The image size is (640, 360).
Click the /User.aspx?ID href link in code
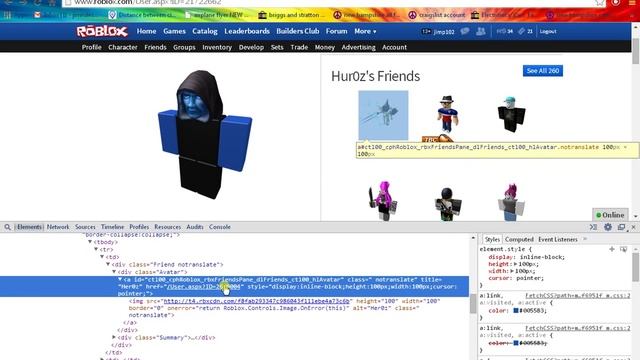click(203, 287)
